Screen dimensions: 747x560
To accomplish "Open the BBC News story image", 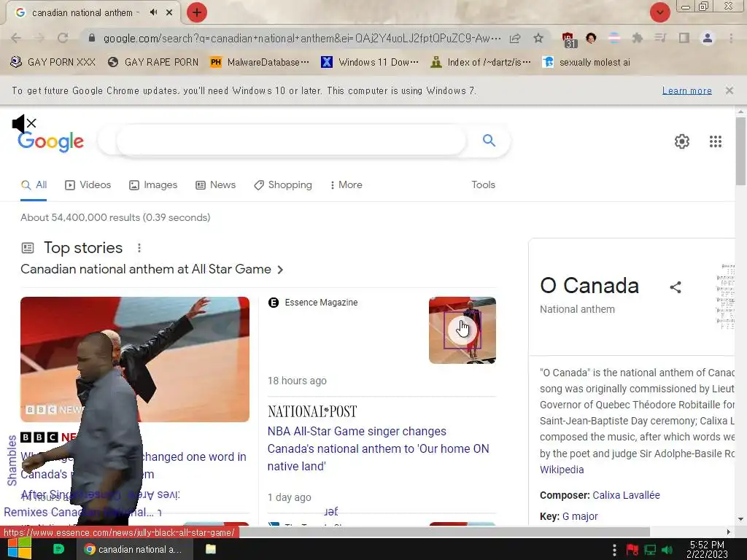I will (x=135, y=359).
